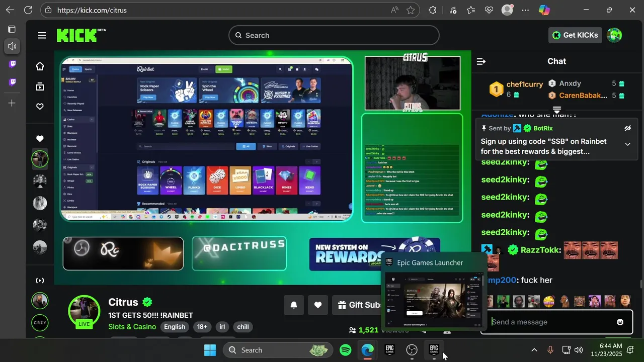Open volume control in system tray
The image size is (644, 362).
(x=579, y=350)
